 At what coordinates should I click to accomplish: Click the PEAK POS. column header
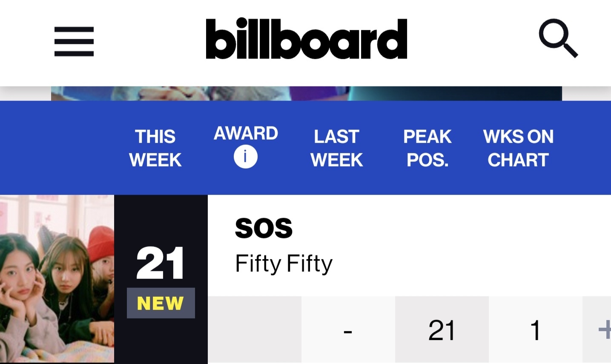[427, 148]
